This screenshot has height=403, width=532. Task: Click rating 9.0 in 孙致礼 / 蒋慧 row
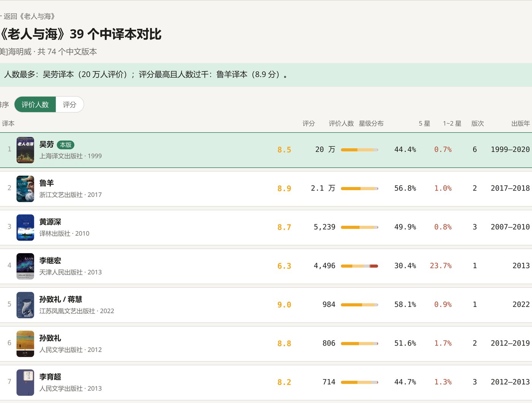[284, 305]
